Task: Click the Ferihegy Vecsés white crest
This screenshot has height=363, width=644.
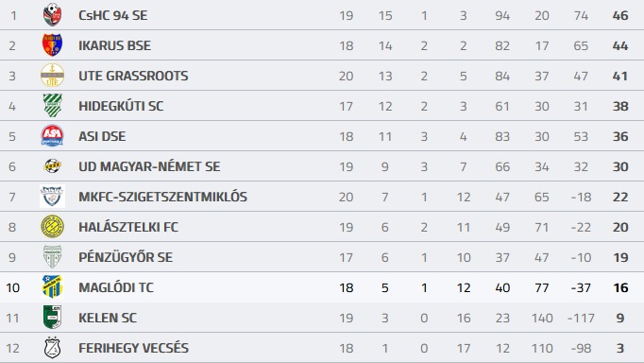Action: pos(52,348)
